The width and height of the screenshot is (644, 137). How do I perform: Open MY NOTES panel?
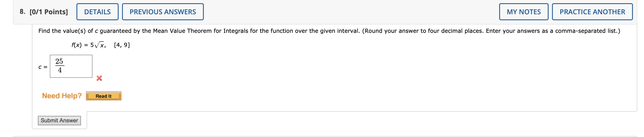click(524, 11)
